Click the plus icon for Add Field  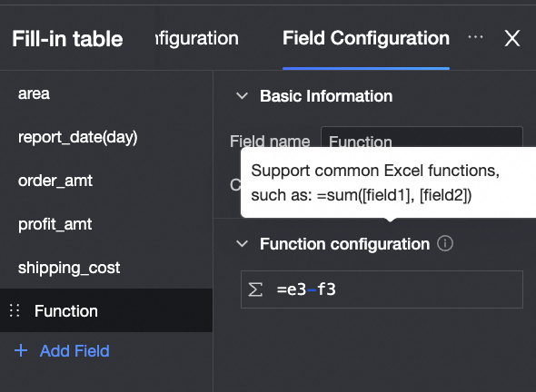(21, 350)
